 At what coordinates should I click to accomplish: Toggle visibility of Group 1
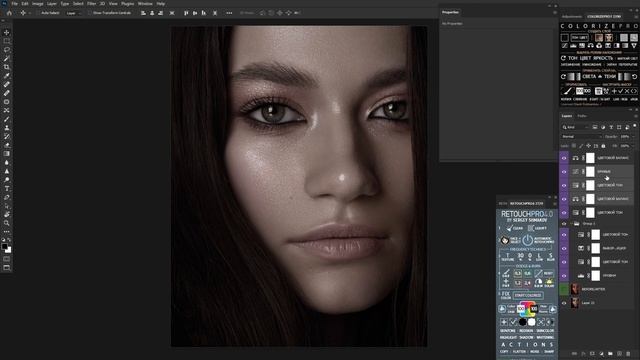click(x=564, y=224)
